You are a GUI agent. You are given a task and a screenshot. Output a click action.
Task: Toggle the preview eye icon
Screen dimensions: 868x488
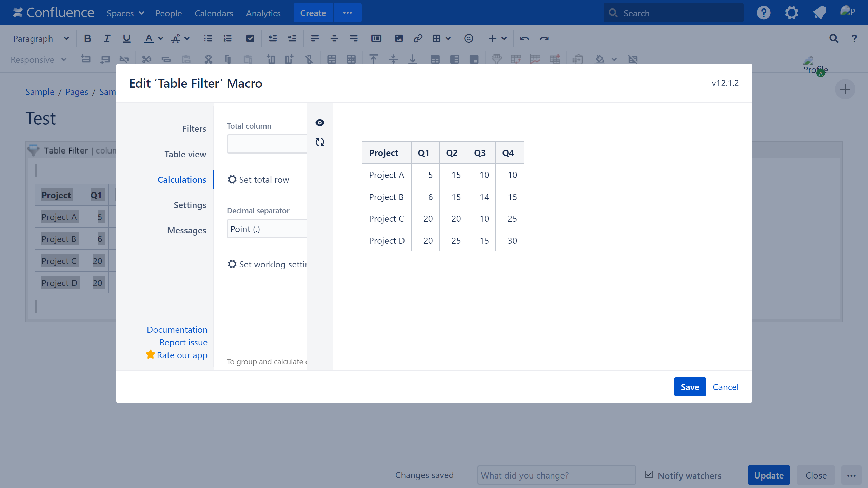(320, 123)
